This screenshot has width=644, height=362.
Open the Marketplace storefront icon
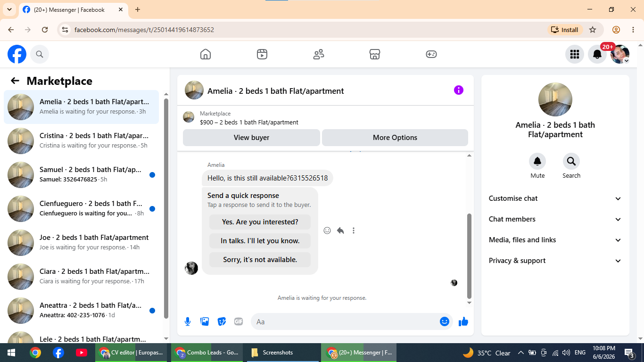click(375, 54)
